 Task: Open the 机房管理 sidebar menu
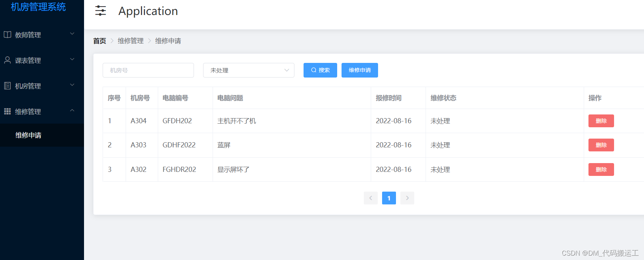tap(42, 86)
